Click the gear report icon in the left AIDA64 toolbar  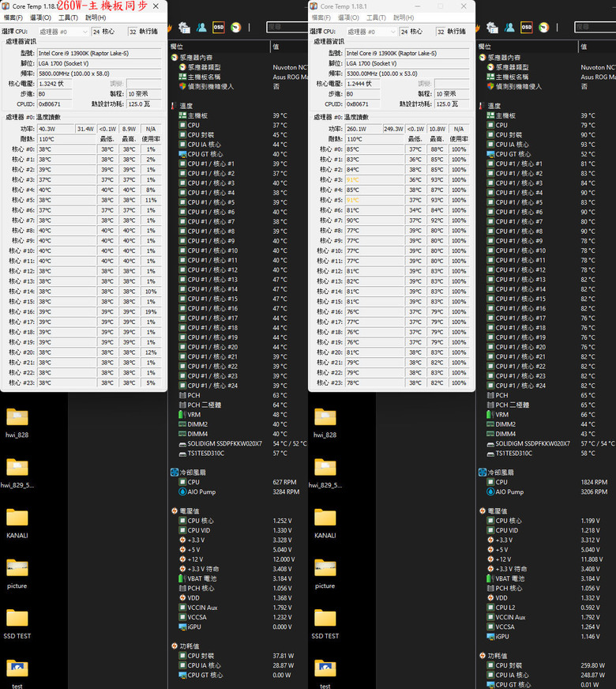[x=184, y=27]
